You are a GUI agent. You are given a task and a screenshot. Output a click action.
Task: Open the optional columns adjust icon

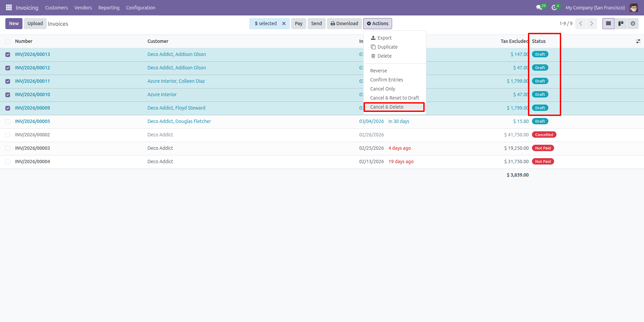638,41
